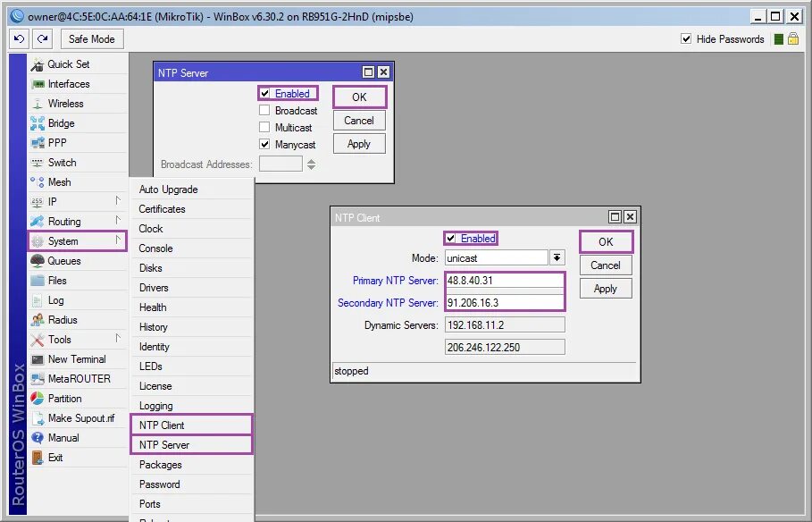Expand the Routing submenu
The width and height of the screenshot is (812, 522).
118,220
